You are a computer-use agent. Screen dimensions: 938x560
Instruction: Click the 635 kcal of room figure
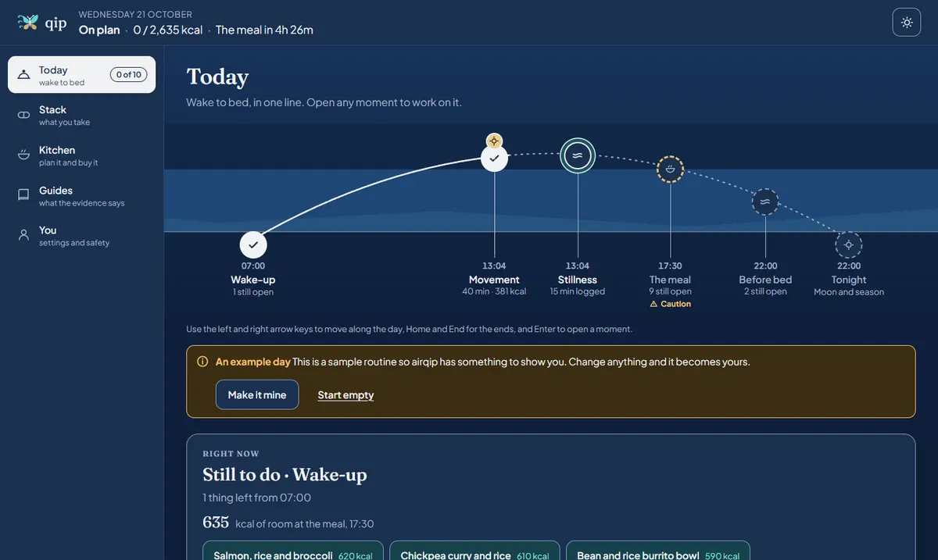point(216,523)
